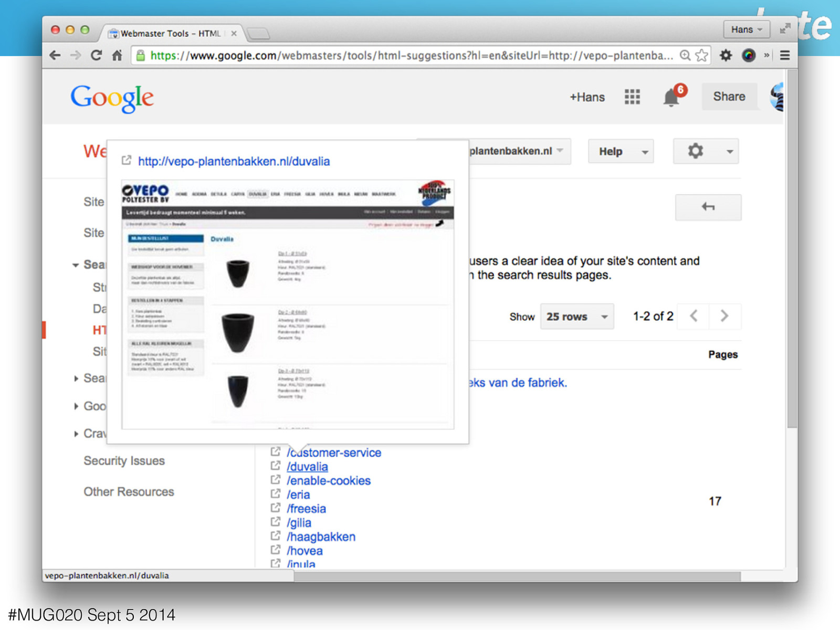840x630 pixels.
Task: Open the /haagbakken link
Action: (x=321, y=537)
